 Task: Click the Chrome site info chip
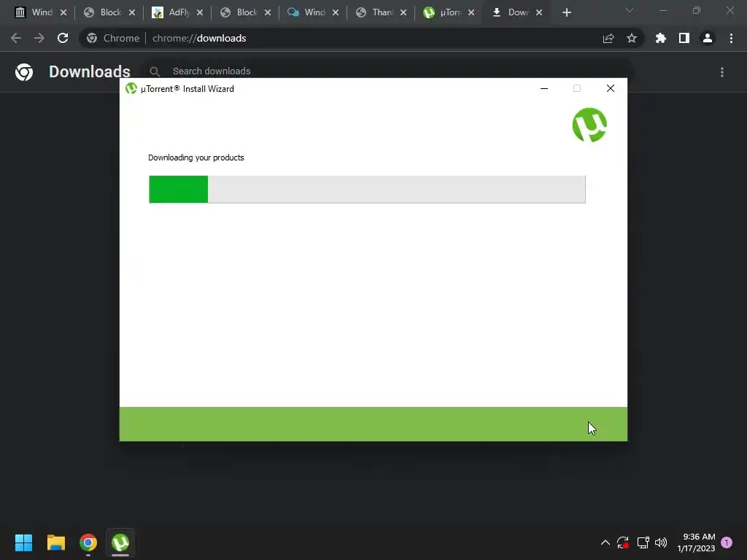tap(113, 38)
